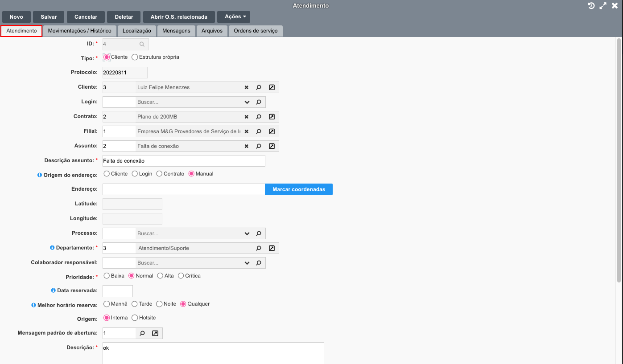Set Prioridade to Alta
The width and height of the screenshot is (623, 364).
click(x=160, y=276)
